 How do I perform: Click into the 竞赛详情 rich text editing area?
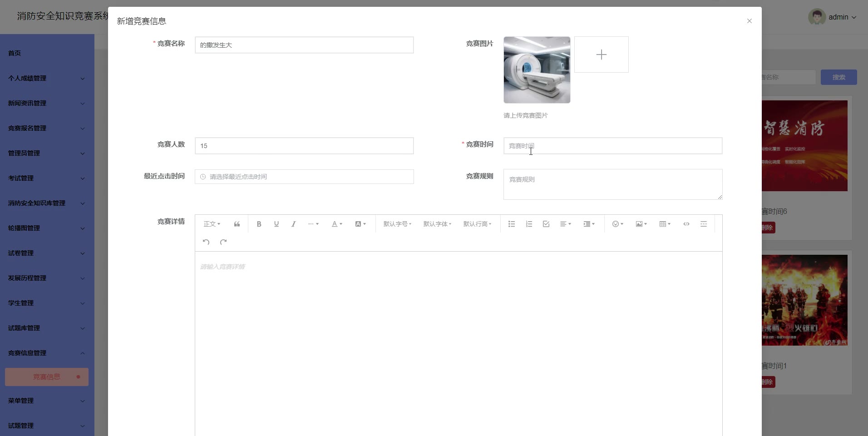pyautogui.click(x=459, y=343)
